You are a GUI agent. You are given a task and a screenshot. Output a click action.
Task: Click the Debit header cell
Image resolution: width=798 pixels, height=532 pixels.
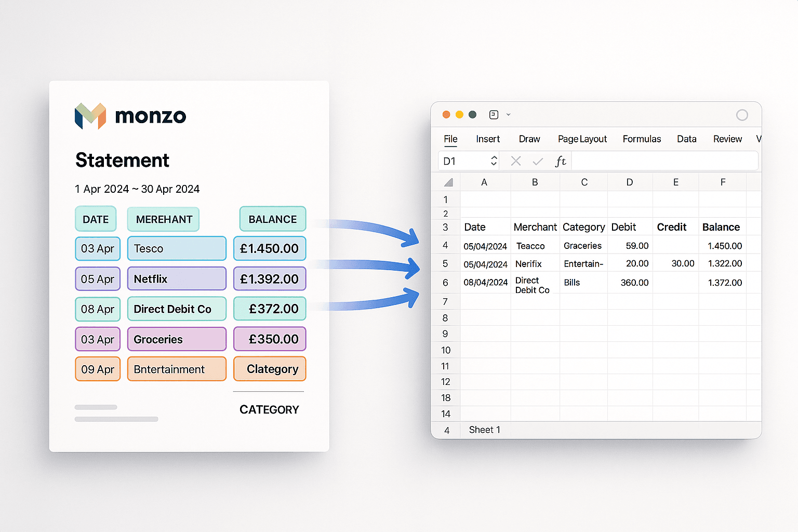point(630,227)
